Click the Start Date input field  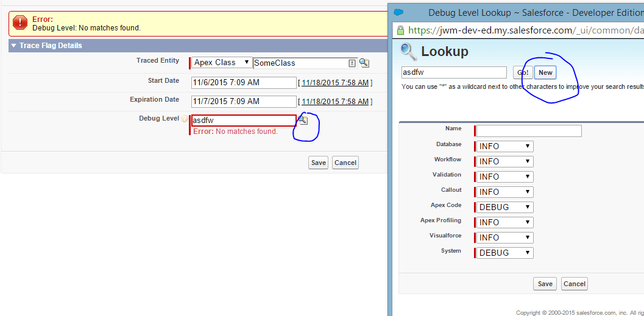244,83
